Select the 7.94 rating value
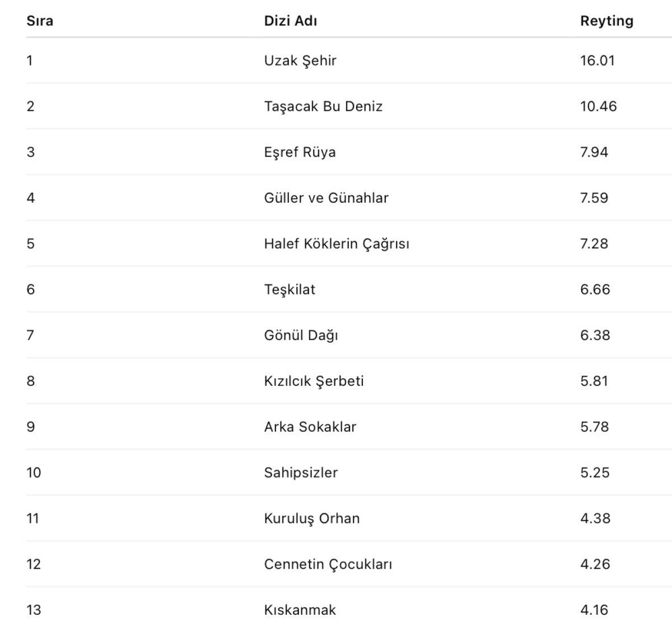672x641 pixels. coord(594,152)
